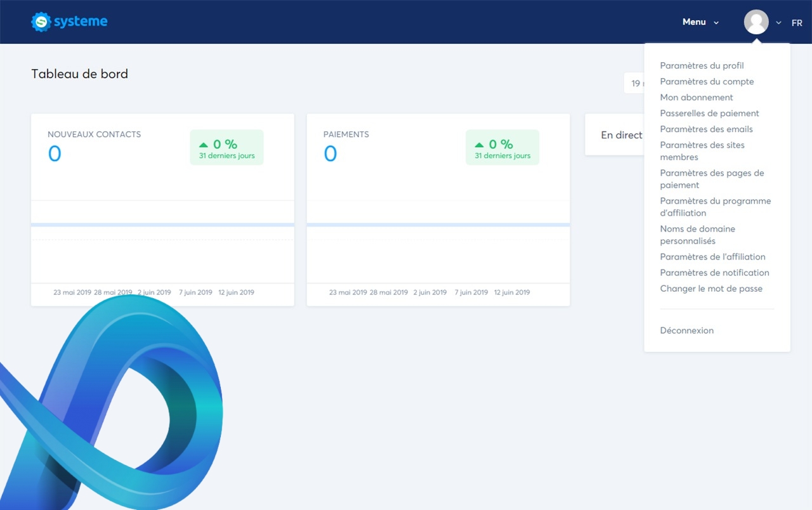Image resolution: width=812 pixels, height=510 pixels.
Task: Open Paramètres du profil
Action: coord(702,66)
